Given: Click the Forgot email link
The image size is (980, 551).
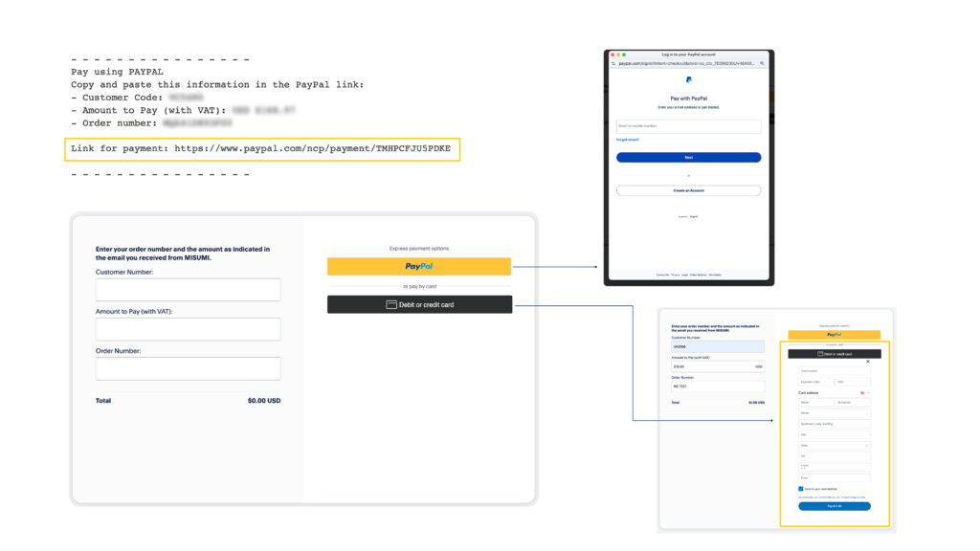Looking at the screenshot, I should [x=628, y=140].
